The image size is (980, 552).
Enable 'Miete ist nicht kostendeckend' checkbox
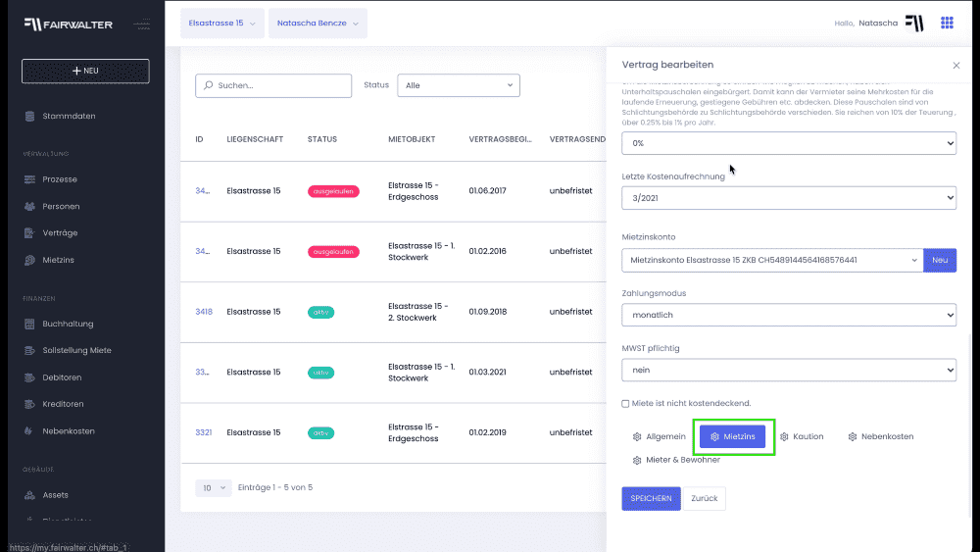click(x=626, y=403)
